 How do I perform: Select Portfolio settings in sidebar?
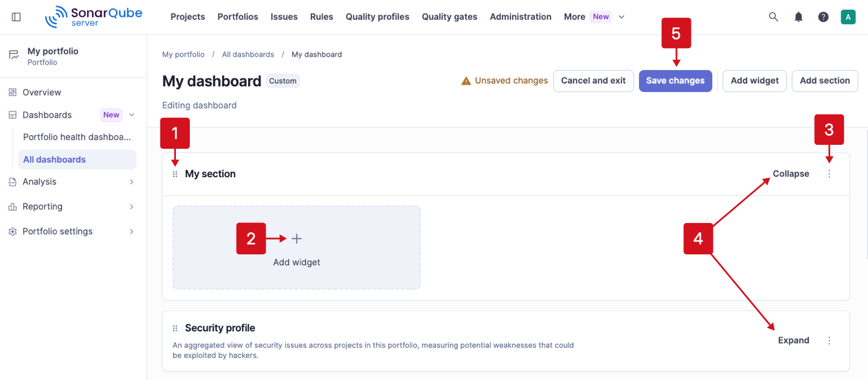click(x=57, y=232)
